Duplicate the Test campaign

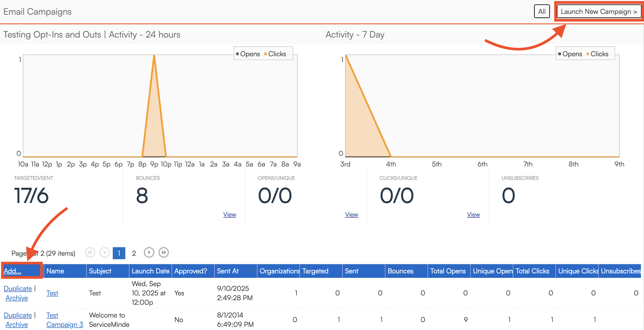coord(18,288)
